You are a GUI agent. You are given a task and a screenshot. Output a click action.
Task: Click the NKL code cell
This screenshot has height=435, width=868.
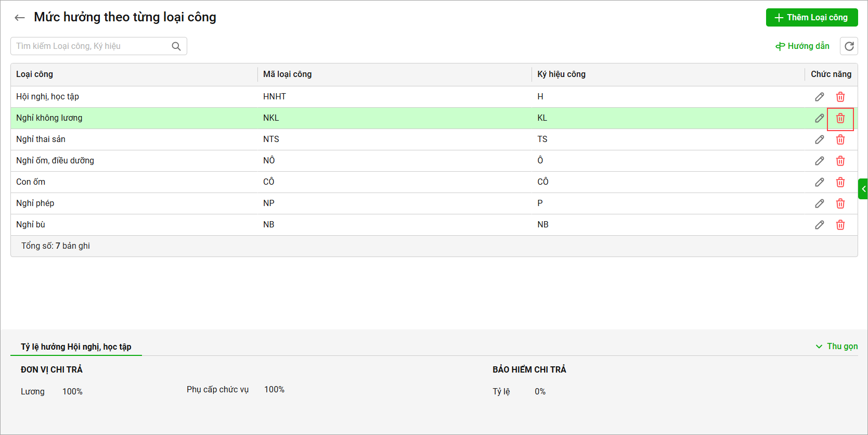[x=271, y=118]
